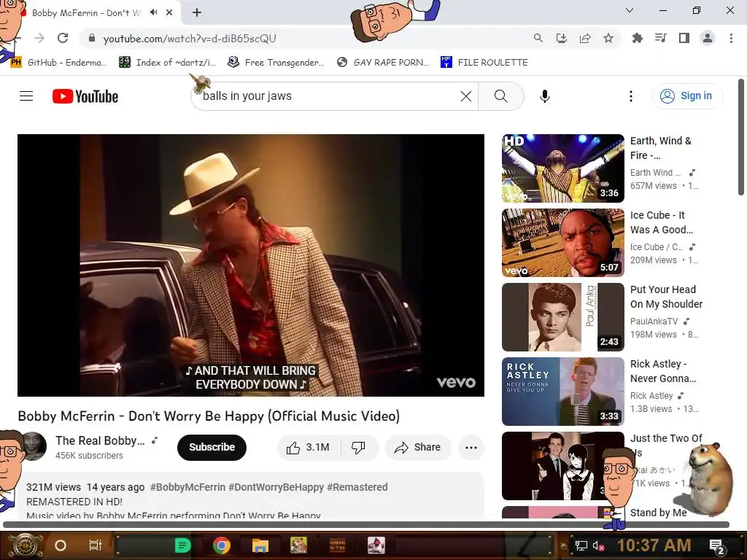Open a new browser tab

point(197,13)
